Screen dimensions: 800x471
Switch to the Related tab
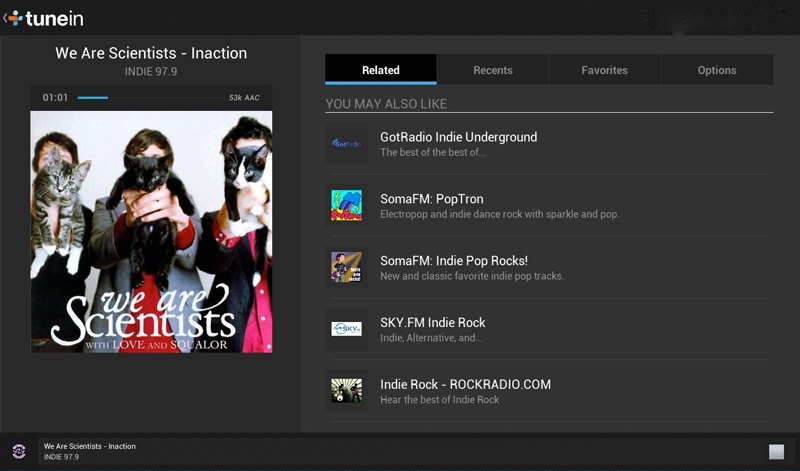381,69
